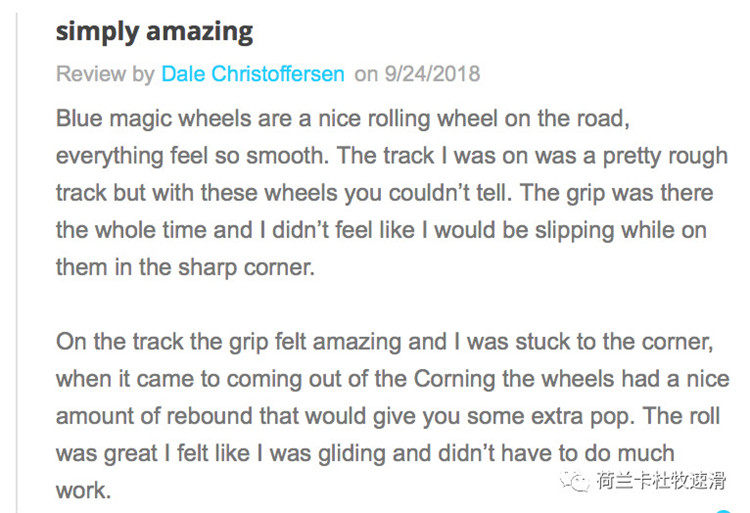
Task: Click the Chinese watermark account name text
Action: [x=661, y=481]
